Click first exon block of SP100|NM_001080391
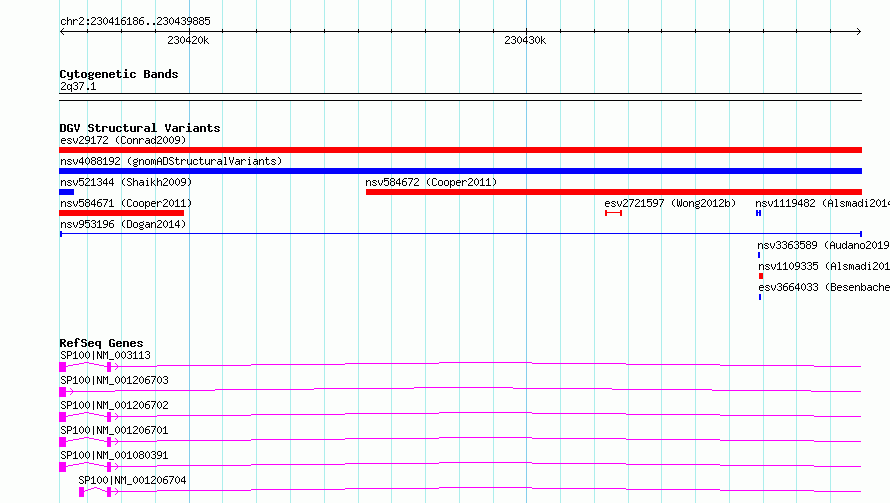 [x=62, y=467]
